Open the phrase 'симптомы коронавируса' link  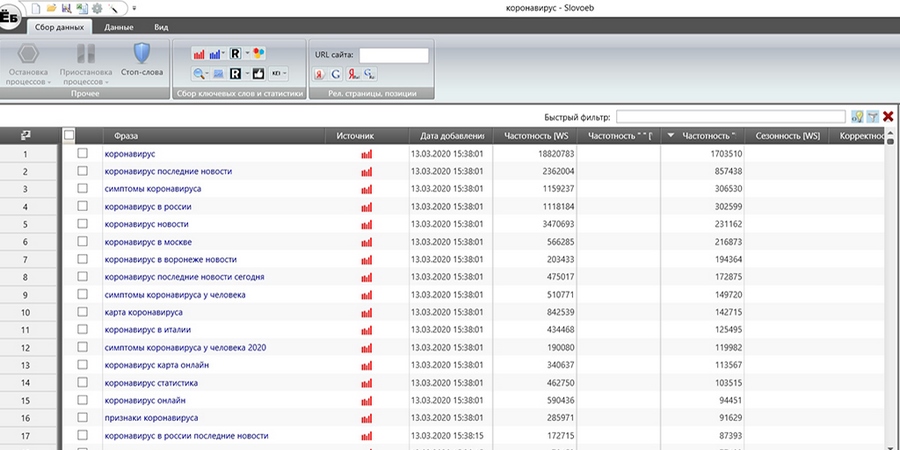(153, 189)
